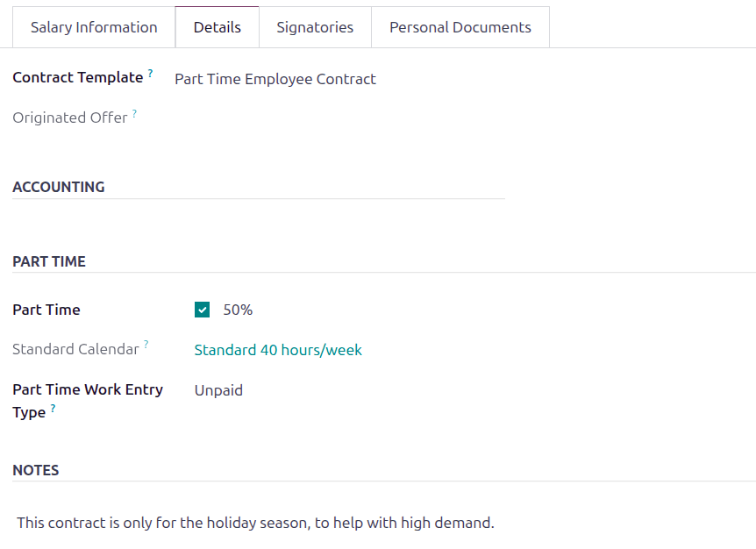Image resolution: width=756 pixels, height=549 pixels.
Task: Click the Originated Offer question mark icon
Action: [134, 111]
